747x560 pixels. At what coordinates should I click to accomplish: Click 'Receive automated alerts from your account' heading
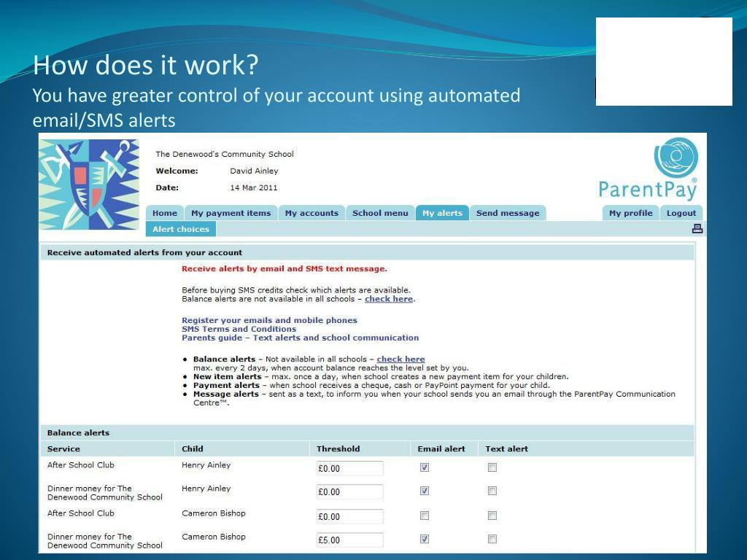tap(144, 252)
